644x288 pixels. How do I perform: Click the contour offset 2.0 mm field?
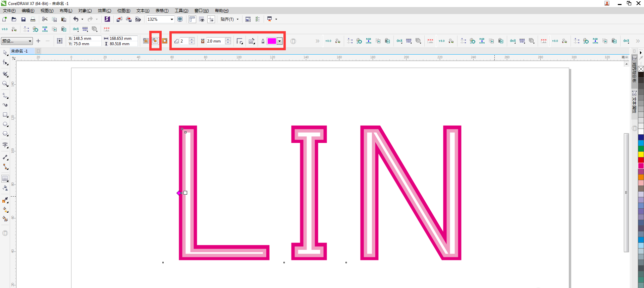[x=215, y=41]
